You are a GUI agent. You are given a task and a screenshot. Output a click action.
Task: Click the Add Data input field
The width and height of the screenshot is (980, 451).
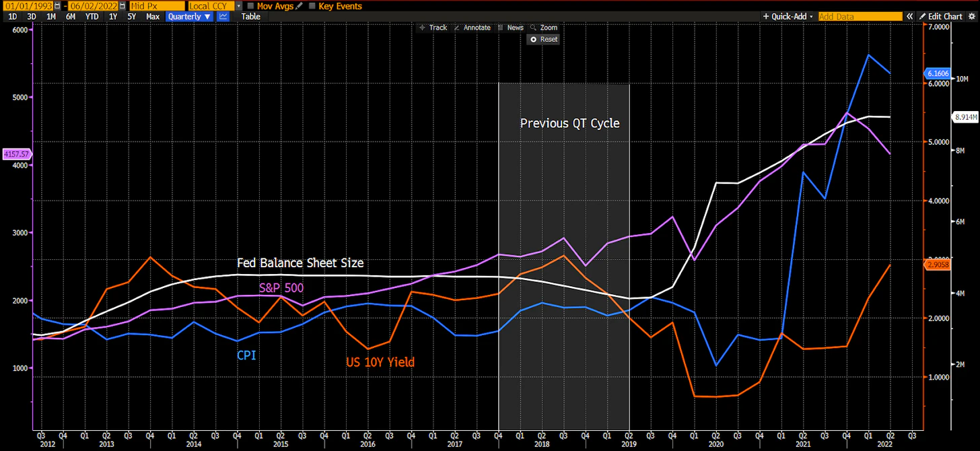[x=860, y=16]
